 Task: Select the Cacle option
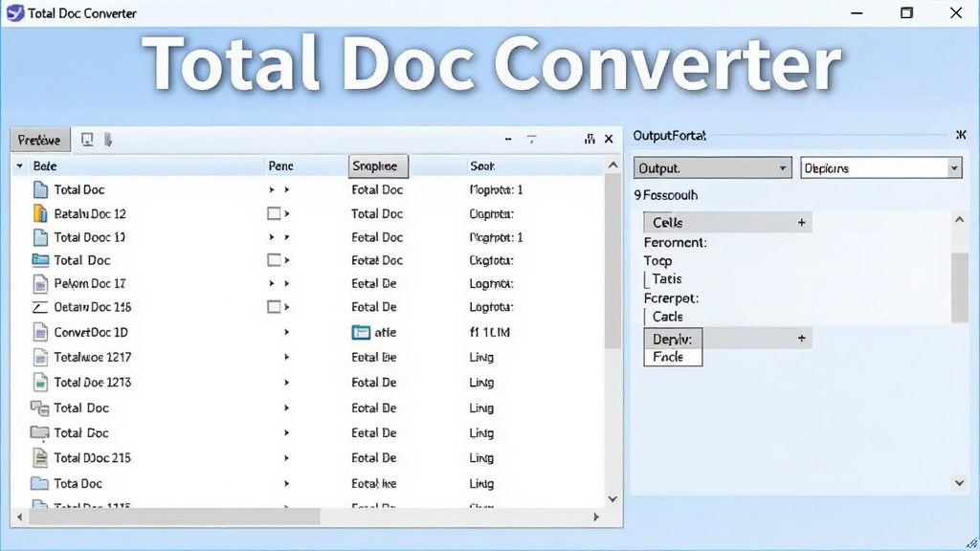667,317
